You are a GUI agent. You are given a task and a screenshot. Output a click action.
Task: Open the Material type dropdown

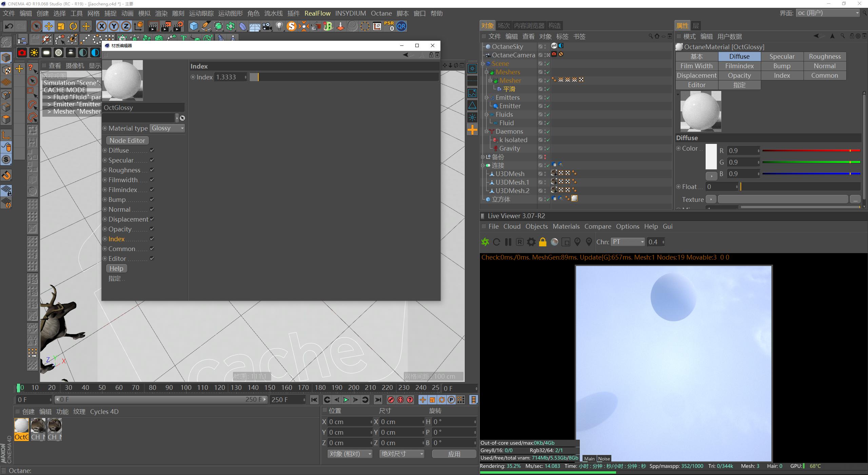(x=167, y=128)
